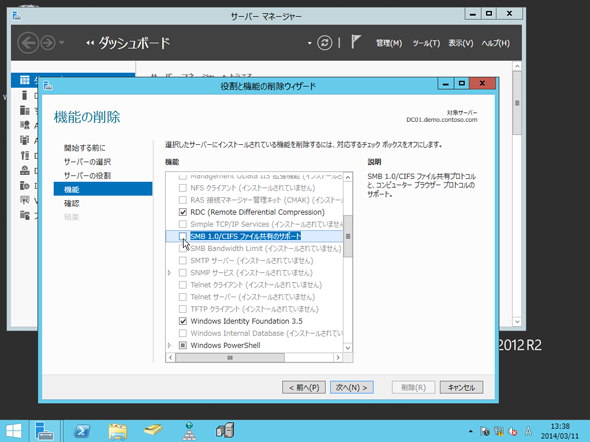This screenshot has height=442, width=590.
Task: Show hidden tray icons arrow
Action: [x=470, y=431]
